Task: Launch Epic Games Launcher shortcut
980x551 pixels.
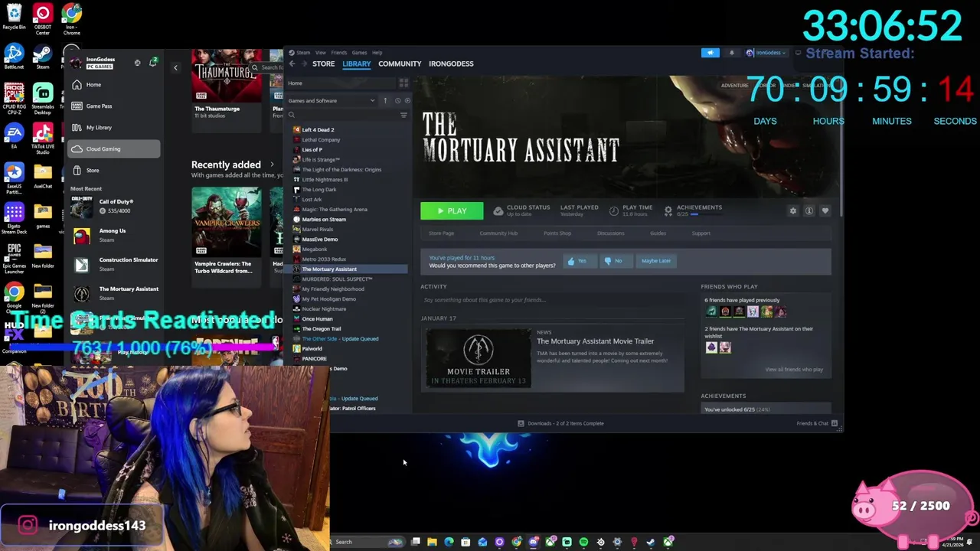Action: pos(14,259)
